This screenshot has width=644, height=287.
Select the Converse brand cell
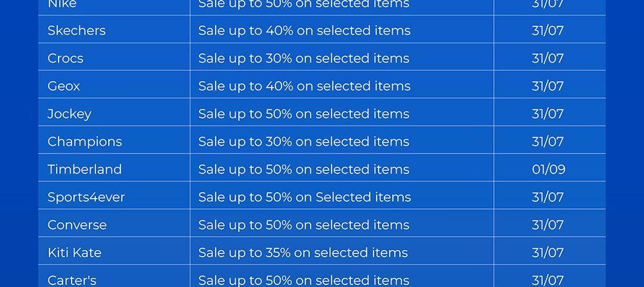point(77,224)
